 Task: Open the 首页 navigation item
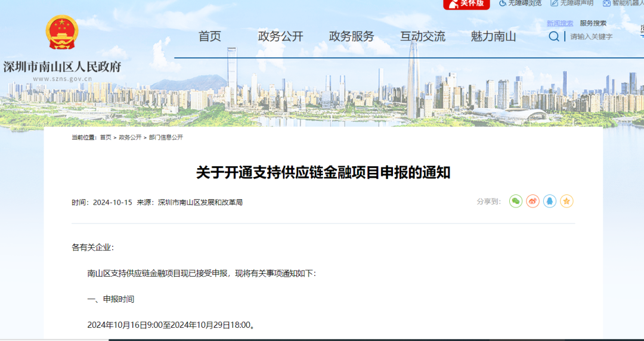[x=210, y=36]
